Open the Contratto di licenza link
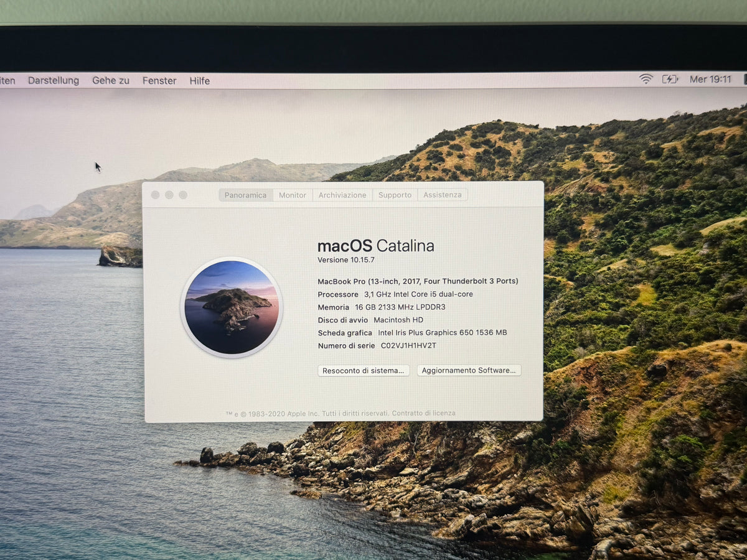The width and height of the screenshot is (747, 560). (424, 413)
